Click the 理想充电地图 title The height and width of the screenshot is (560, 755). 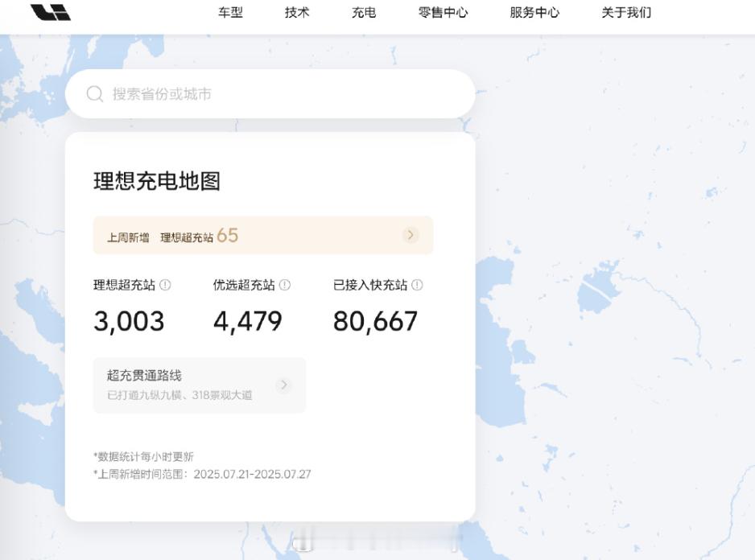(157, 181)
